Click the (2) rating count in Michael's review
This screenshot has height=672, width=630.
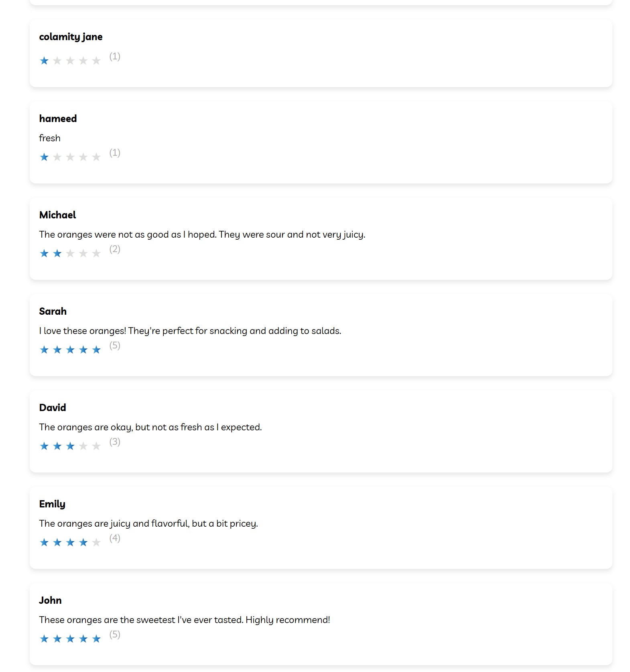click(115, 249)
